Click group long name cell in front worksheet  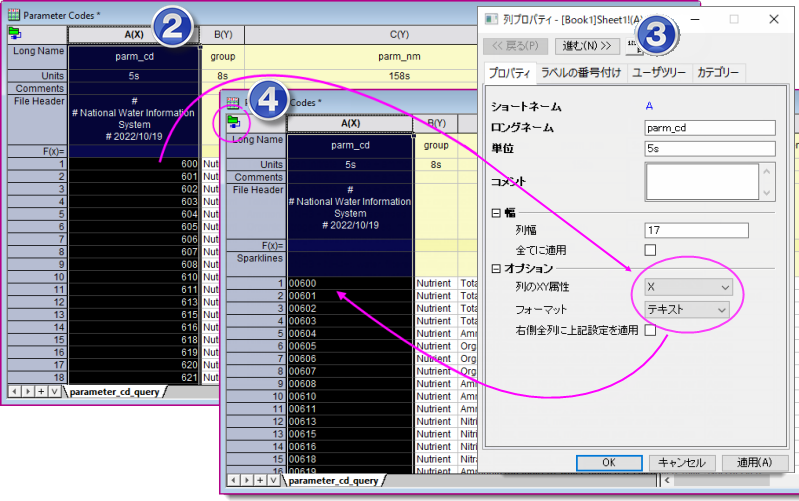pos(436,146)
